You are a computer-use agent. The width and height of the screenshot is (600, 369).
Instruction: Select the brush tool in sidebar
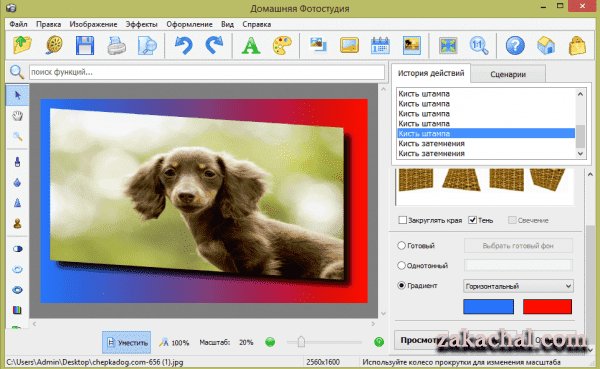click(17, 162)
